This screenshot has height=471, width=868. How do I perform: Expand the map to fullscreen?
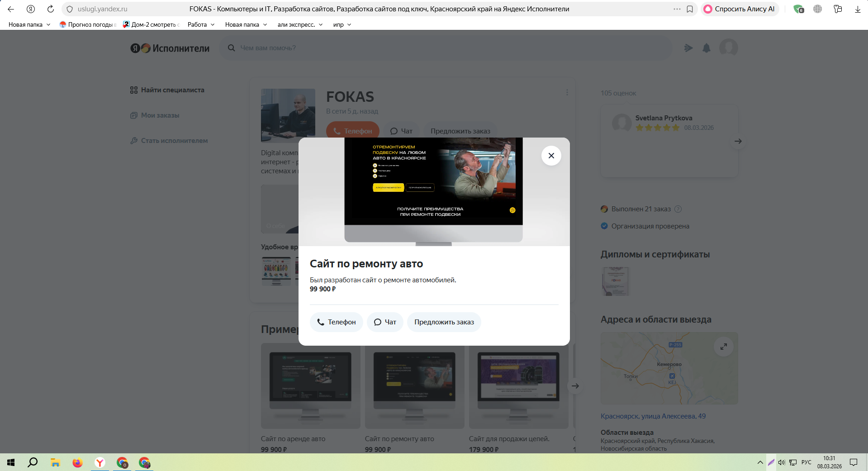(x=724, y=347)
